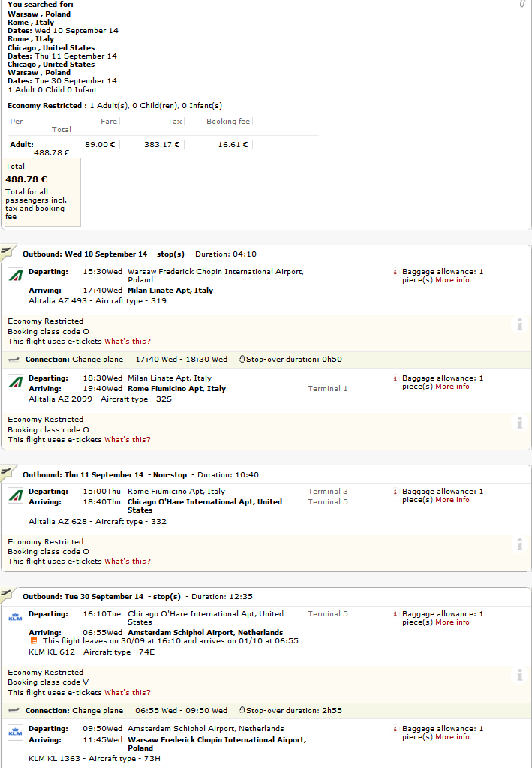Click Chicago O'Hare International Apt arrival text
Screen dimensions: 532x768
205,506
